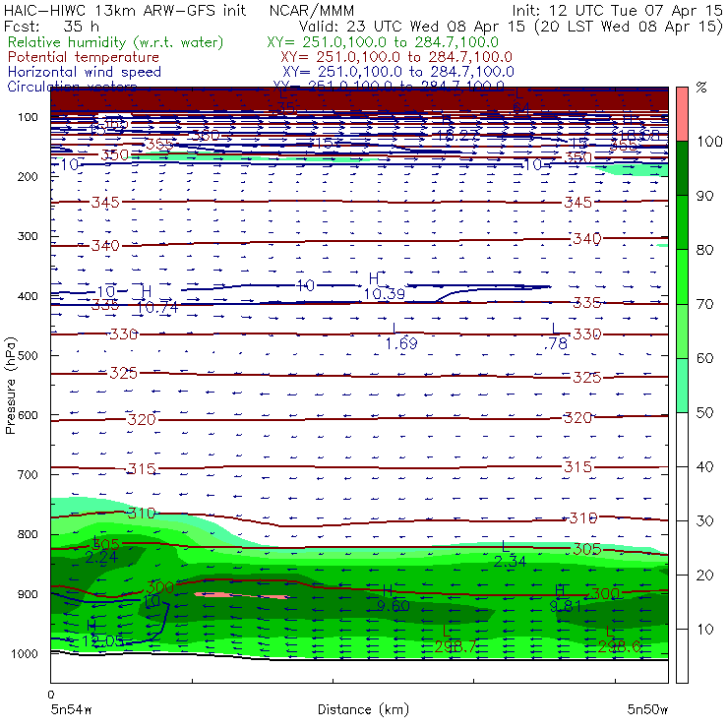Click the title 'HAIC-HIWC 13km ARW-GFS init'
Image resolution: width=728 pixels, height=728 pixels.
click(125, 10)
